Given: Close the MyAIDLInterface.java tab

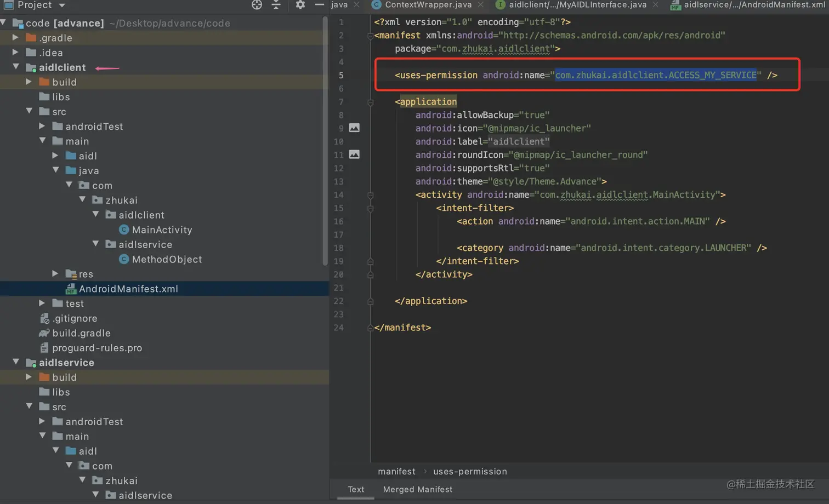Looking at the screenshot, I should tap(655, 5).
